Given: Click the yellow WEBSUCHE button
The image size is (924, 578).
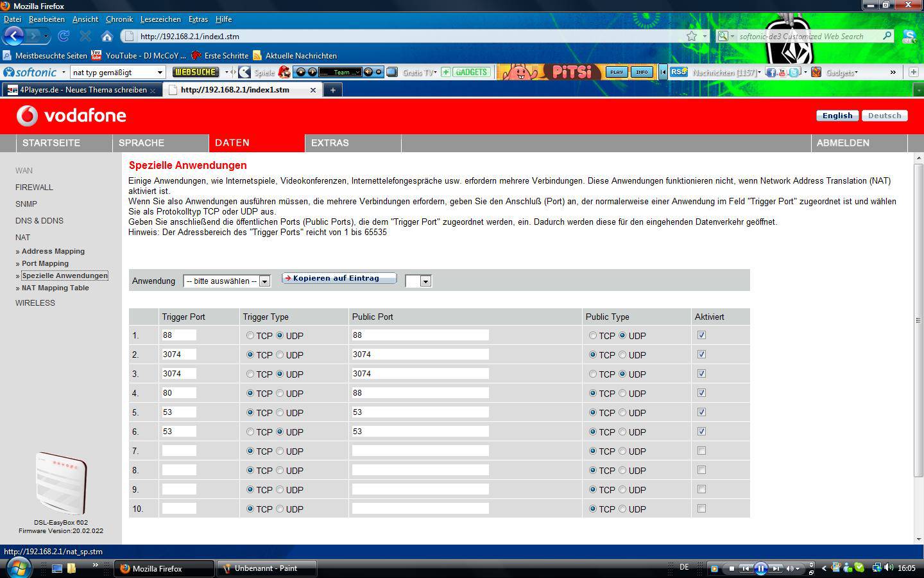Looking at the screenshot, I should (196, 72).
